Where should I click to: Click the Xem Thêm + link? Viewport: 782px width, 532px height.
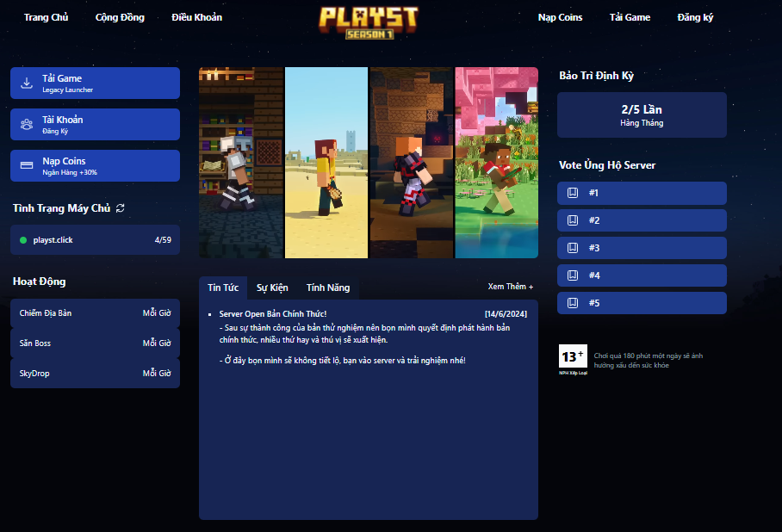point(510,286)
